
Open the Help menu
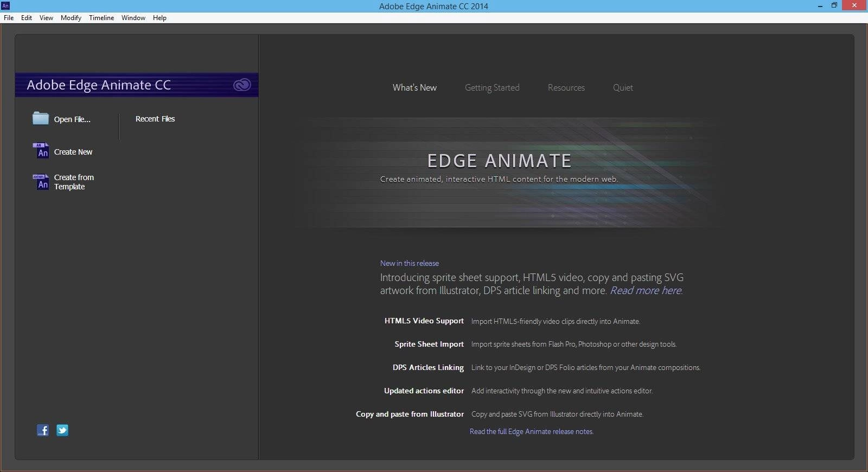[x=159, y=18]
